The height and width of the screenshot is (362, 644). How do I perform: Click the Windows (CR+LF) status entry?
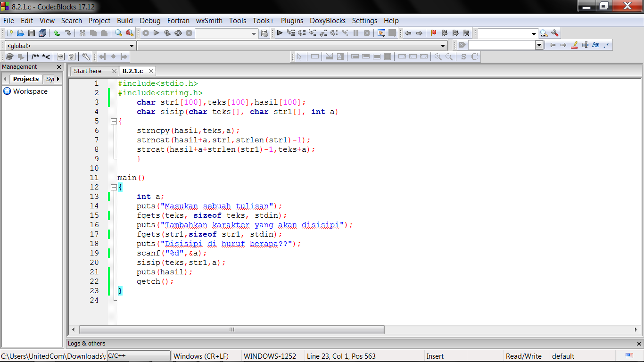[x=201, y=356]
